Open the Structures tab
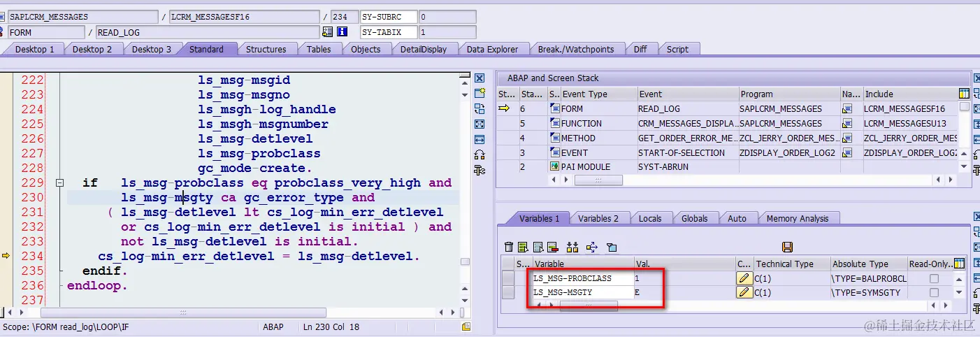The width and height of the screenshot is (980, 337). 266,49
